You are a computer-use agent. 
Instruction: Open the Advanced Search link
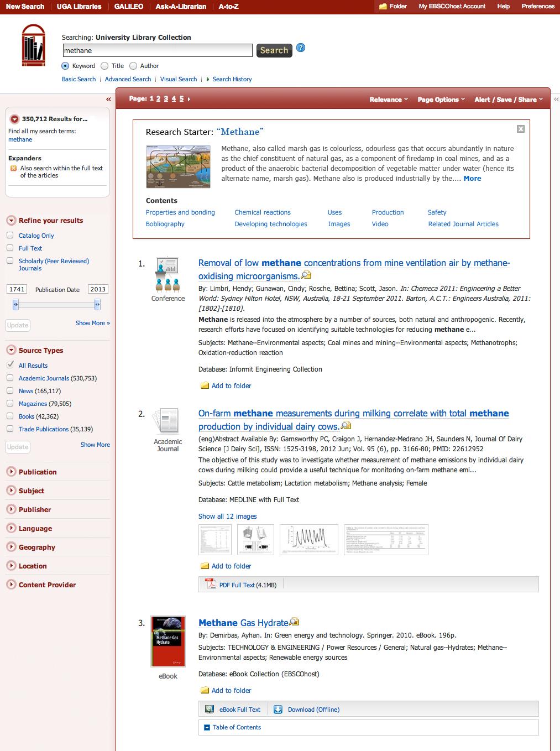(128, 79)
